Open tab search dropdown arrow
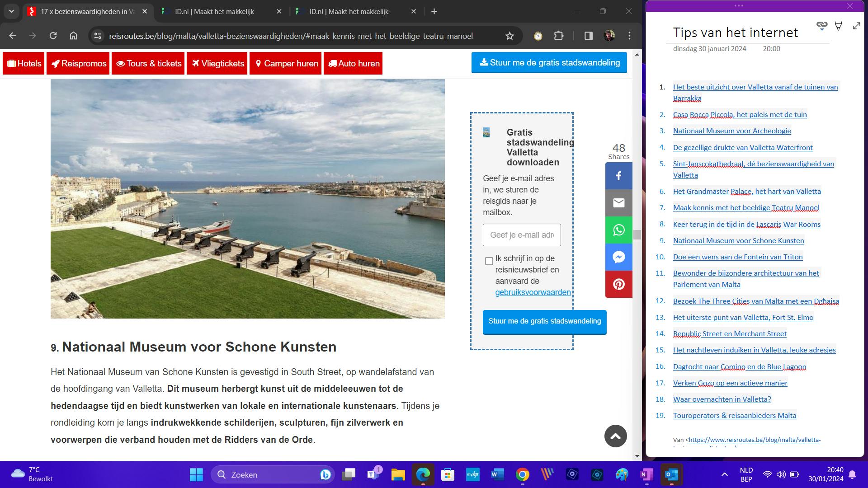868x488 pixels. pyautogui.click(x=11, y=11)
